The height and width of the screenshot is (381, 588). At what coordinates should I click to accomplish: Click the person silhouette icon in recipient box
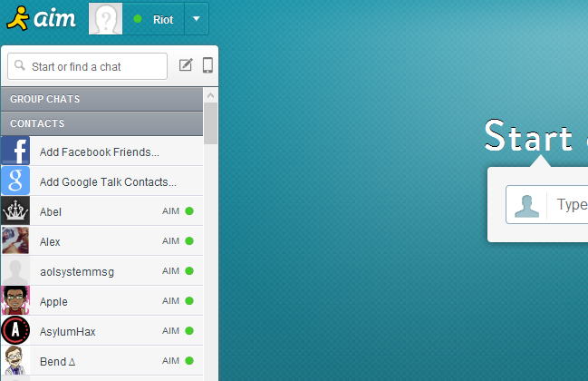pos(527,206)
